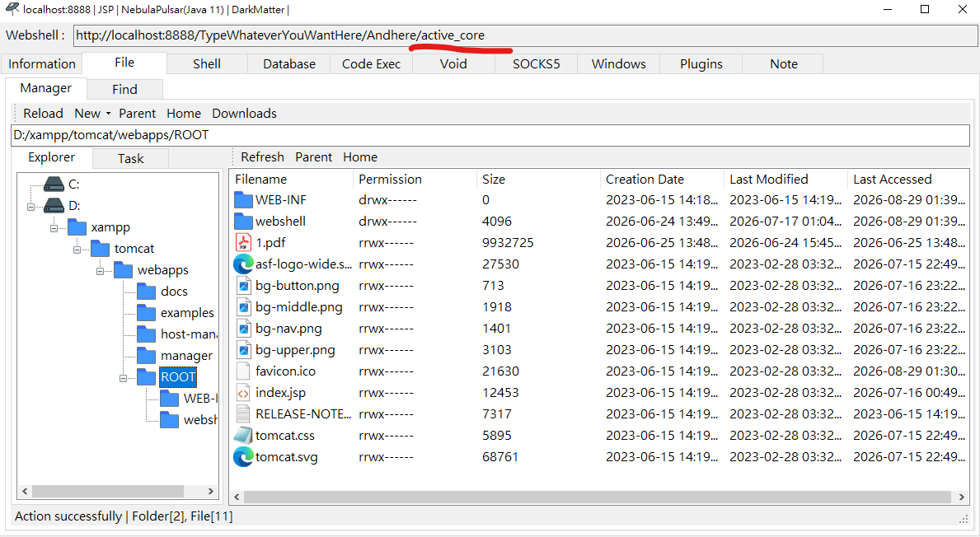Select the index.jsp filename text
The height and width of the screenshot is (537, 980).
click(x=280, y=393)
